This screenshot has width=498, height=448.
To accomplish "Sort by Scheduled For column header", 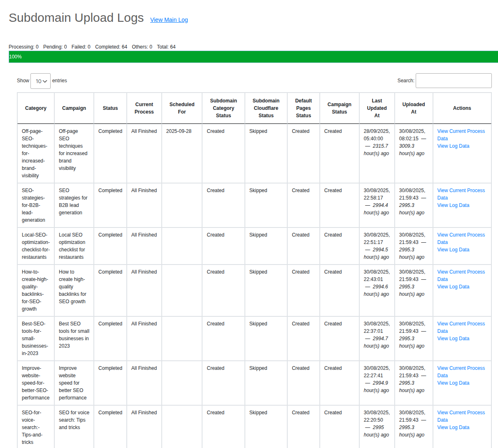I will tap(182, 108).
